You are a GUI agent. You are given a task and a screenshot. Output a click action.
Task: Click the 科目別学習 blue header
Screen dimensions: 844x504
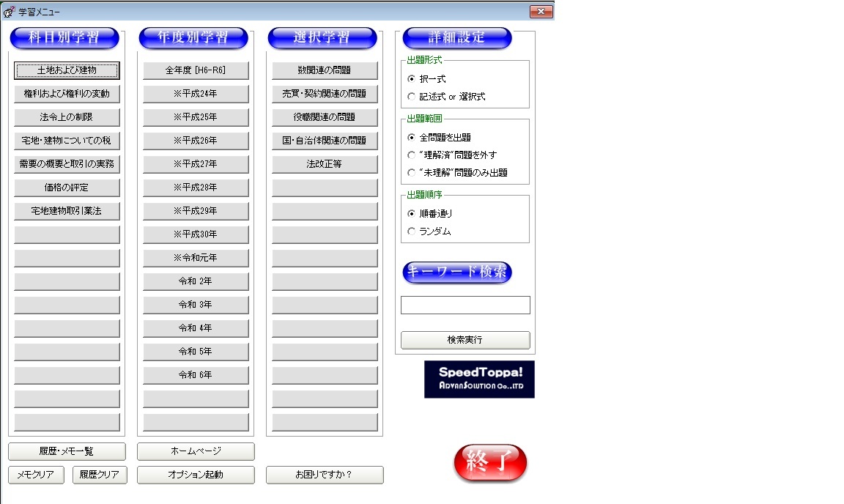[x=64, y=37]
